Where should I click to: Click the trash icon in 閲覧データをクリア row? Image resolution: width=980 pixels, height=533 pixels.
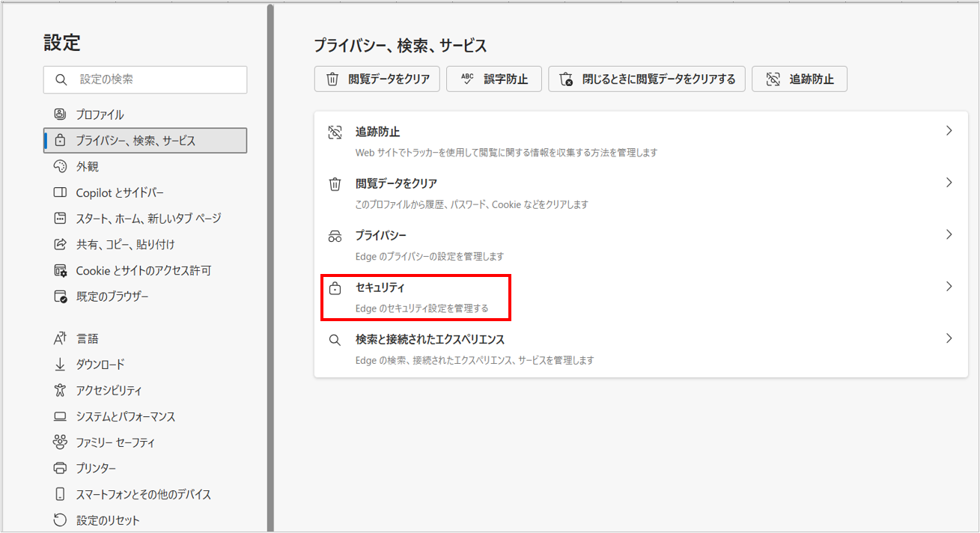(x=335, y=184)
